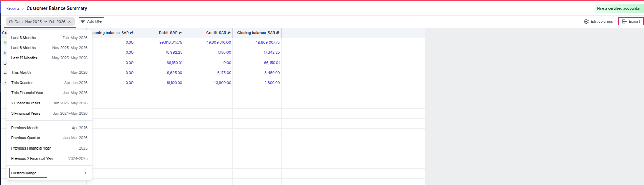Go back to Reports breadcrumb
Image resolution: width=644 pixels, height=185 pixels.
(x=13, y=8)
